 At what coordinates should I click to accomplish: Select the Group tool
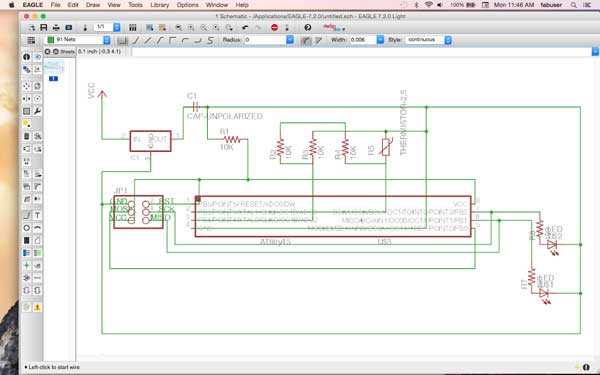[x=26, y=111]
